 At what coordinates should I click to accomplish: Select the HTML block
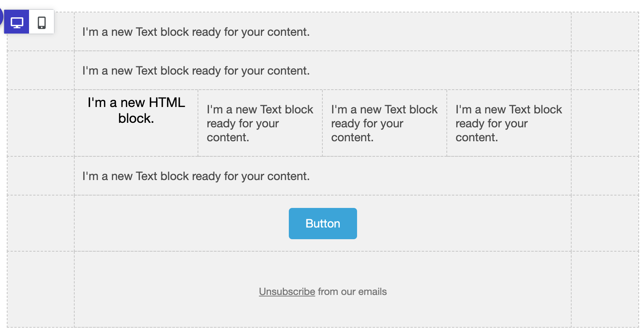point(136,123)
